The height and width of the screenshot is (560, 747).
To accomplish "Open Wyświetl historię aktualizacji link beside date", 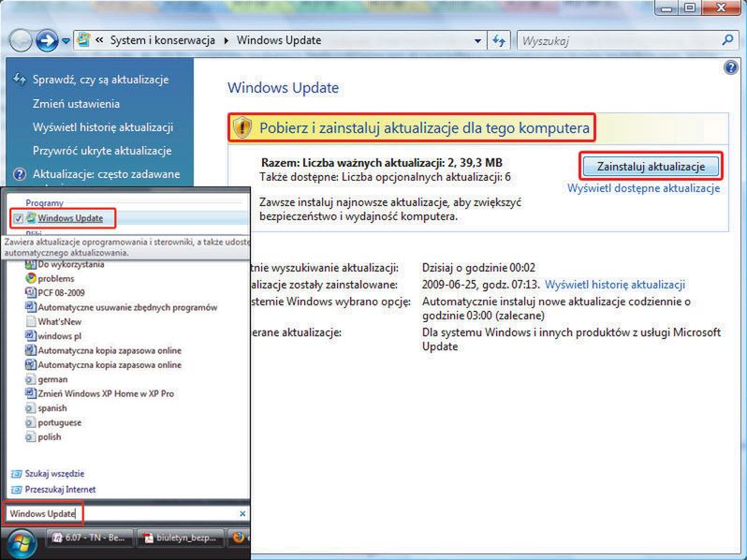I will 615,285.
